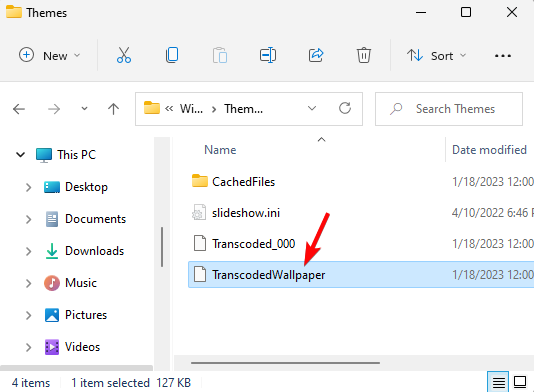Click the Refresh button in address bar
Viewport: 534px width, 392px height.
coord(345,109)
